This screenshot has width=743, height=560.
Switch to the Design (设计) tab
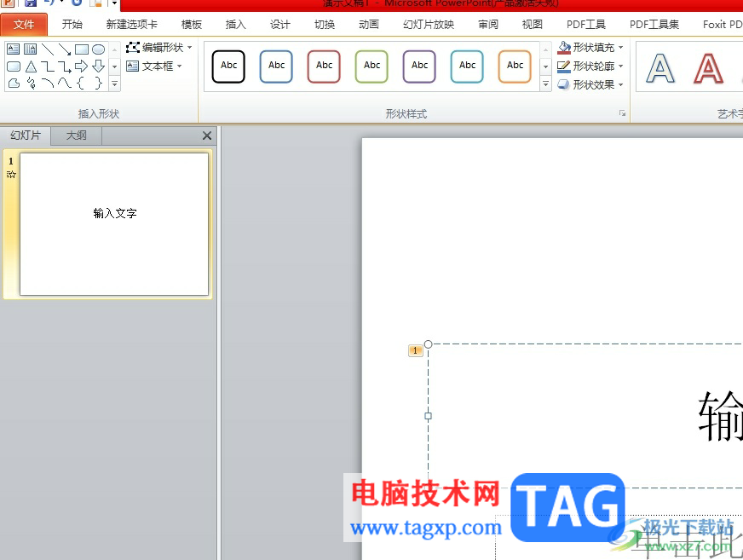coord(280,24)
